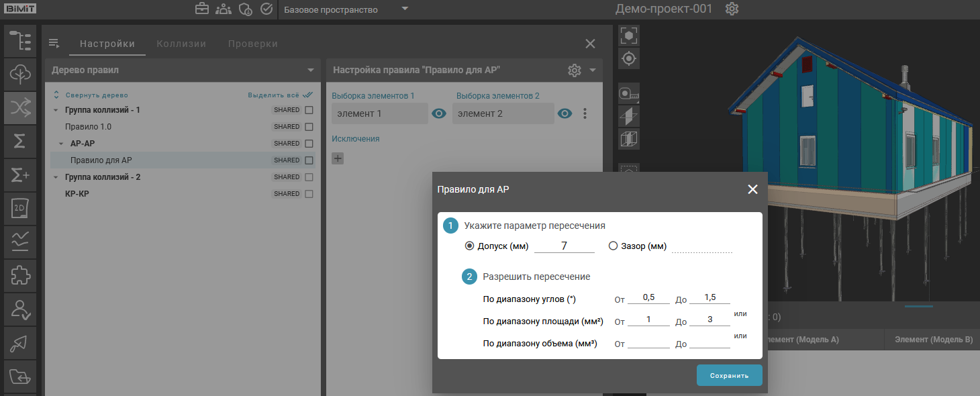Viewport: 980px width, 396px height.
Task: Click the briefcase icon in top bar
Action: click(x=201, y=9)
